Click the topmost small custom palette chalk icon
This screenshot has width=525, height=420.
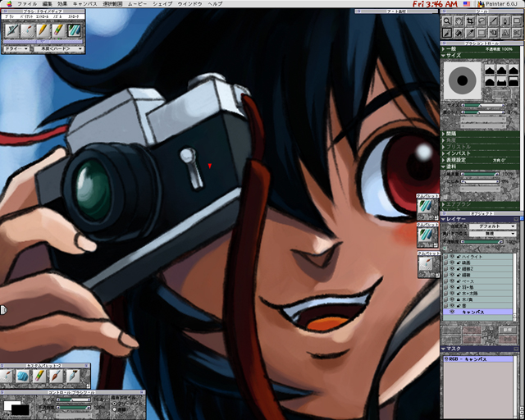426,205
